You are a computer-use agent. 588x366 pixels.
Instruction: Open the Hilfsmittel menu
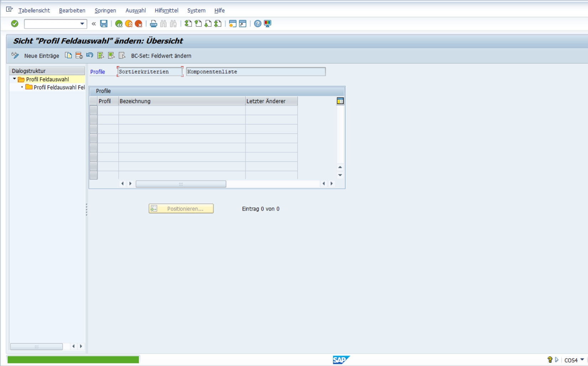[x=167, y=10]
